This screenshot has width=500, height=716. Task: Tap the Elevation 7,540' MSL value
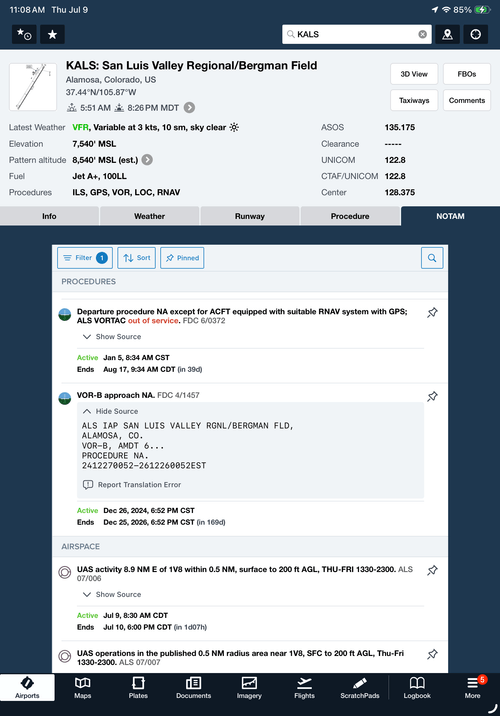[x=94, y=144]
